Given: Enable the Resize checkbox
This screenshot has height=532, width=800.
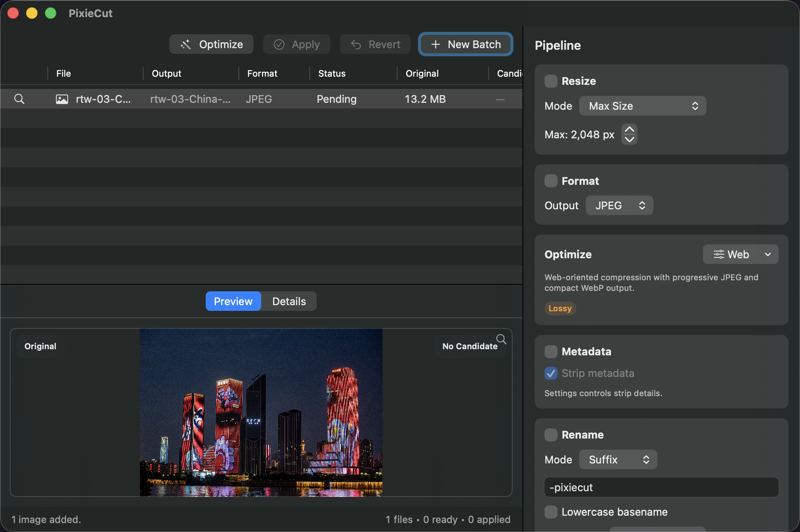Looking at the screenshot, I should coord(551,81).
